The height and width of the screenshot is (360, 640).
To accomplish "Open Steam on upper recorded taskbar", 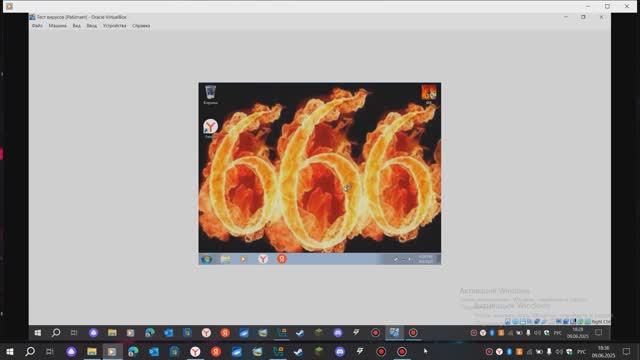I will point(300,333).
